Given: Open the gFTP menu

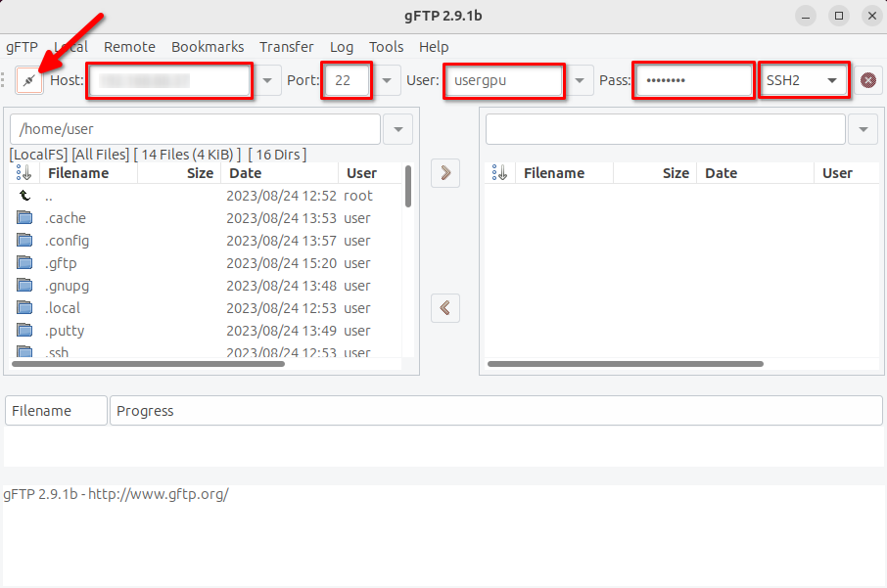Looking at the screenshot, I should (x=23, y=47).
